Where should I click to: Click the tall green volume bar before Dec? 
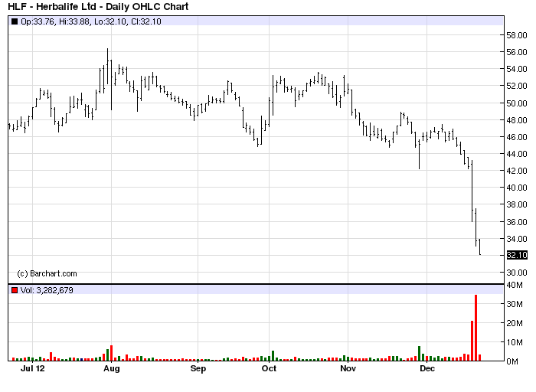click(x=419, y=354)
